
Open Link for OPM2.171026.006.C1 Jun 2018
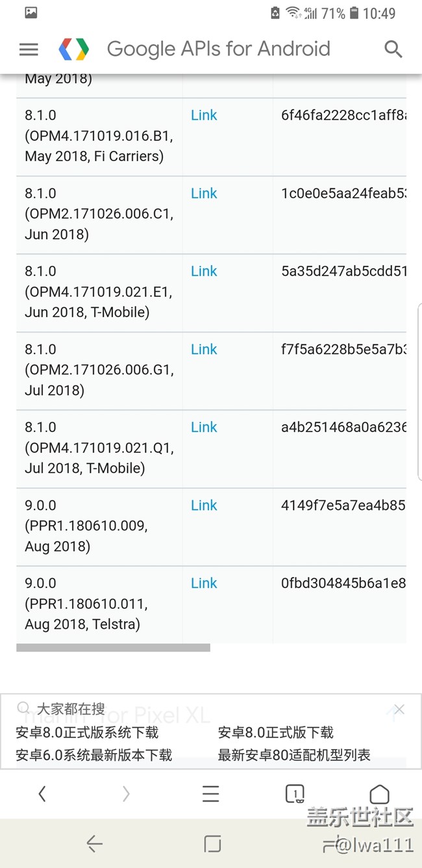coord(204,194)
